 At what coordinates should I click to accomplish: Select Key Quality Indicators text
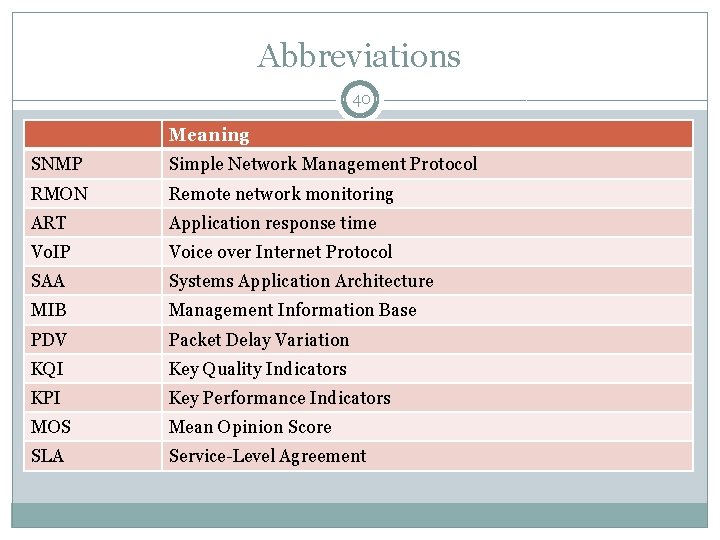(x=257, y=369)
